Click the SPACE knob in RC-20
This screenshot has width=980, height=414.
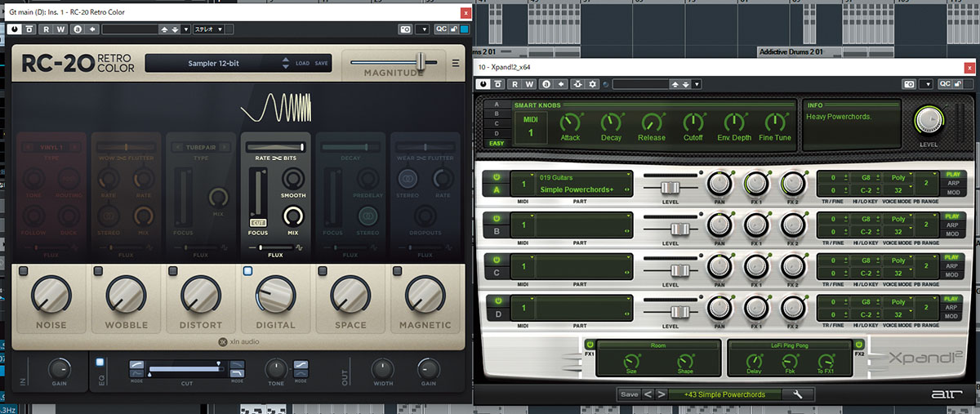(350, 294)
